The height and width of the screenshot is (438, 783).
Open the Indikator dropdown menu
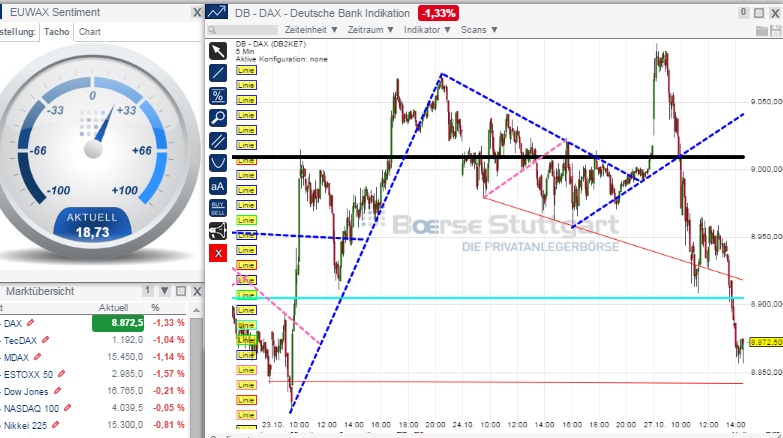click(427, 30)
